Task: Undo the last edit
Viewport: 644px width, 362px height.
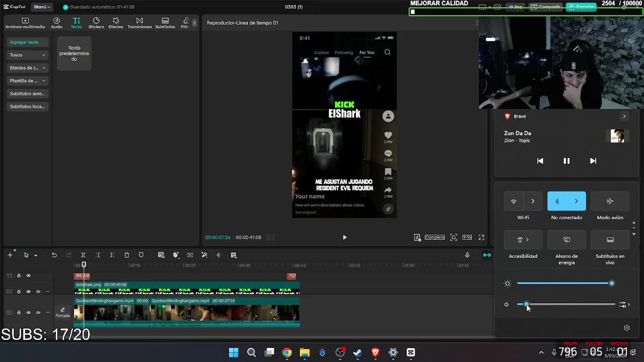Action: click(x=54, y=255)
